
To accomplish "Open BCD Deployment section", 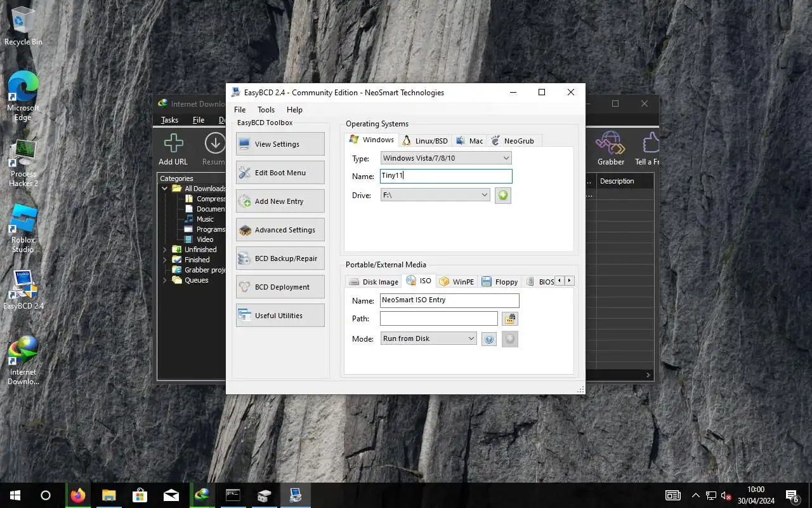I will pyautogui.click(x=280, y=287).
